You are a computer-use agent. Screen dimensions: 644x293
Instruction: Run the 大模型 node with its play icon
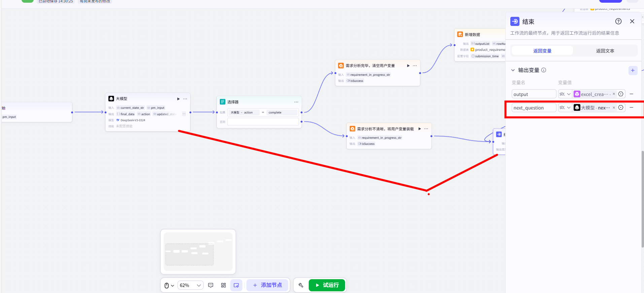click(178, 99)
